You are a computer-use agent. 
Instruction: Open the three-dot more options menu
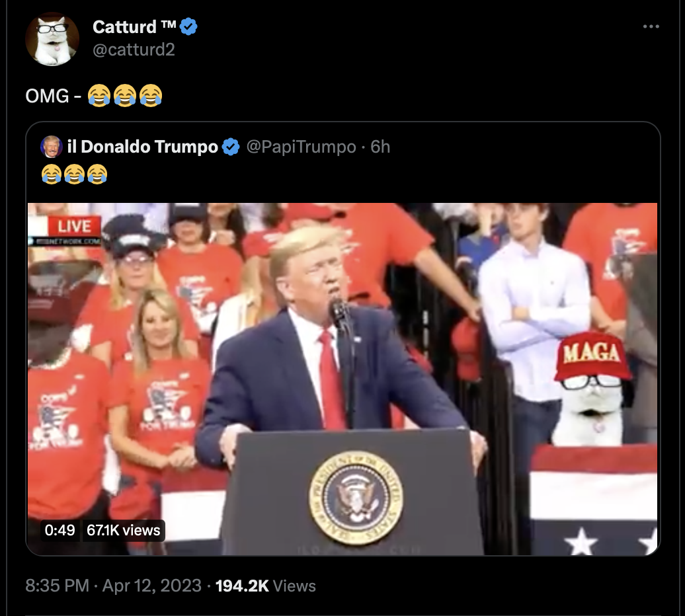651,26
